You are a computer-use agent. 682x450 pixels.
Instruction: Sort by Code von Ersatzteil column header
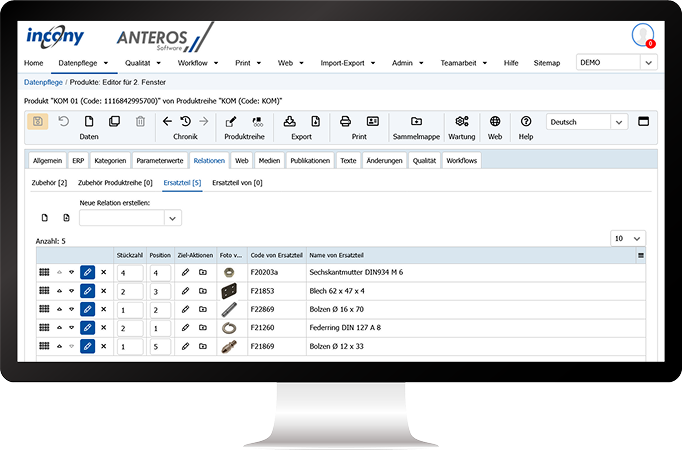(277, 255)
